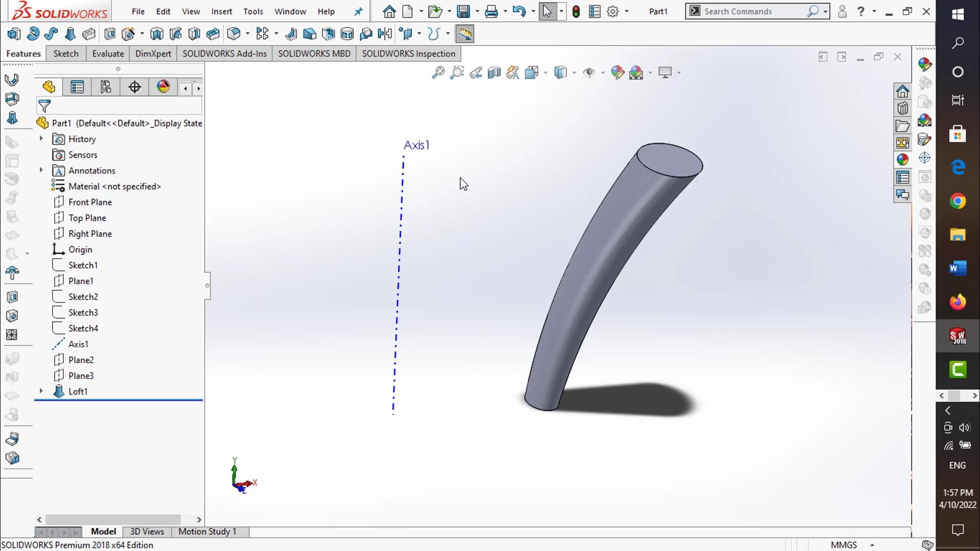Click the Extruded Boss/Base feature icon
The height and width of the screenshot is (551, 980).
tap(14, 34)
